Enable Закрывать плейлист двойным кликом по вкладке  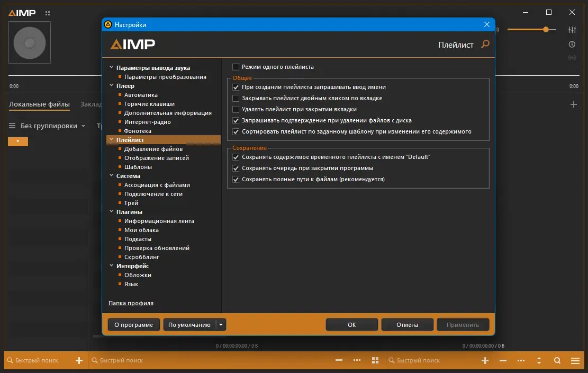236,99
